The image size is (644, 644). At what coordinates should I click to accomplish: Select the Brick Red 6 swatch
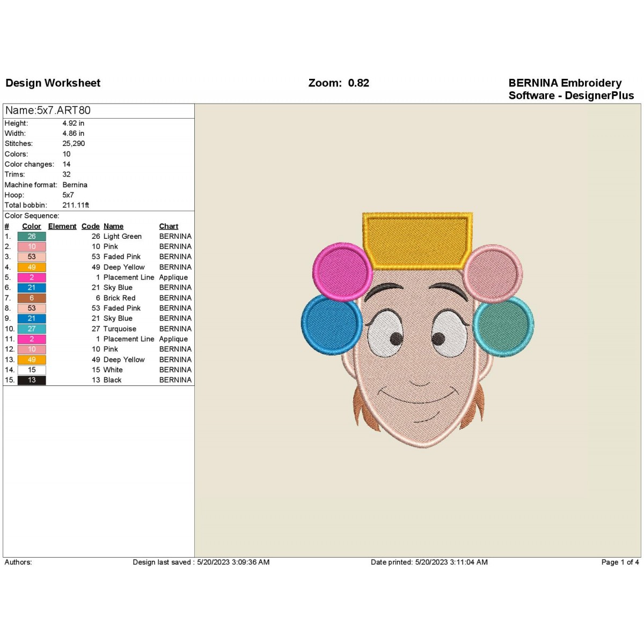click(32, 298)
